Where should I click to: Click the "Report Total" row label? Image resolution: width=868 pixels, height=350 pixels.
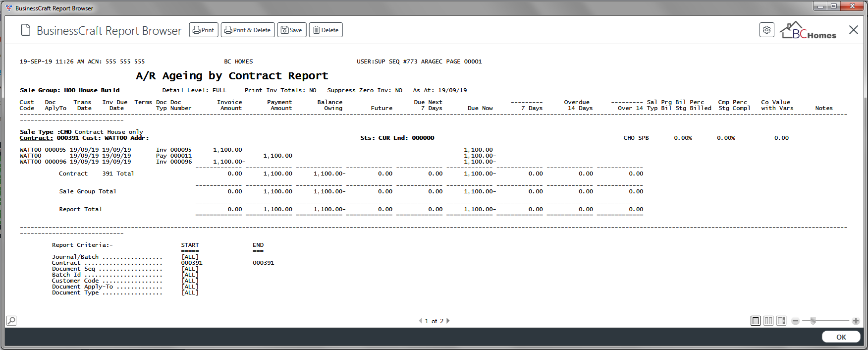point(80,209)
